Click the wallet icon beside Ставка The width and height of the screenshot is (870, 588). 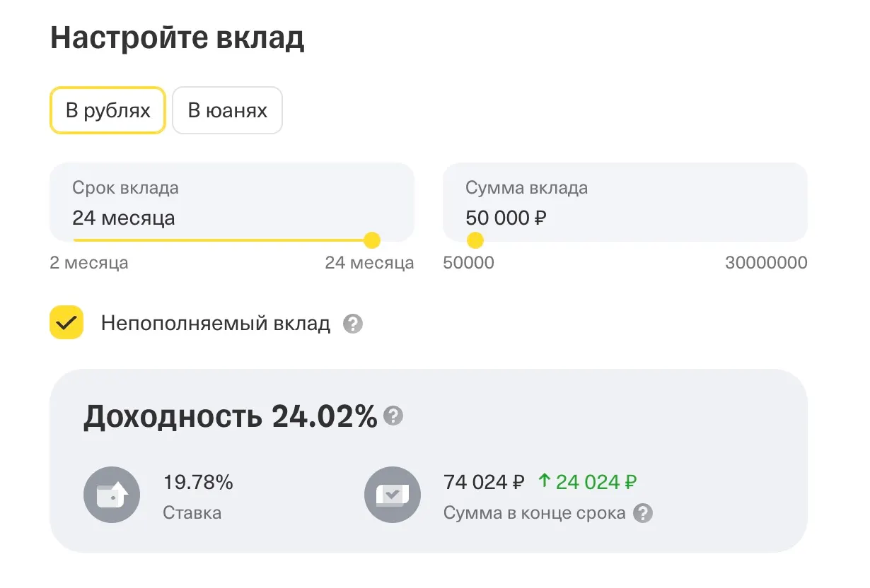[112, 495]
